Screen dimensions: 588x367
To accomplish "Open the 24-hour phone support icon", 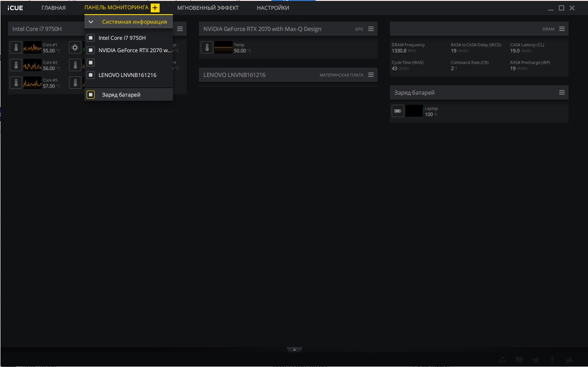I will click(x=502, y=360).
